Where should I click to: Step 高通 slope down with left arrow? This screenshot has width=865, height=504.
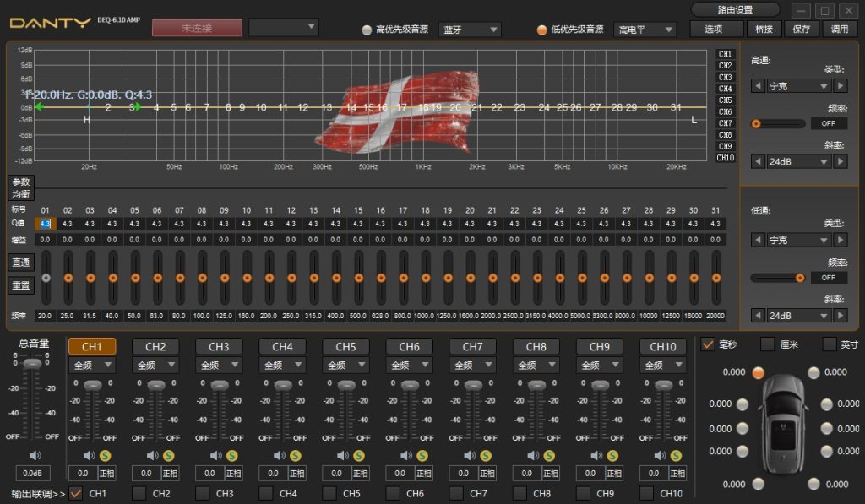click(758, 161)
